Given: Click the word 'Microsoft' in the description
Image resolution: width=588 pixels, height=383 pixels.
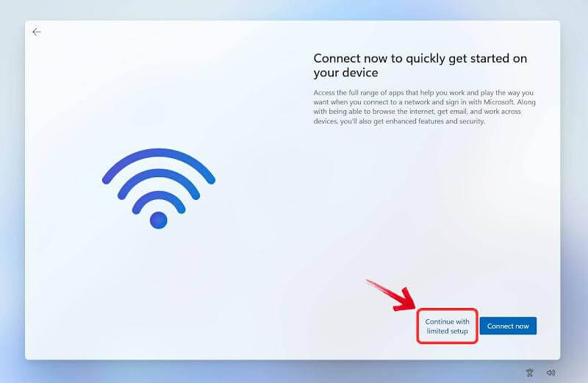Looking at the screenshot, I should (x=499, y=102).
